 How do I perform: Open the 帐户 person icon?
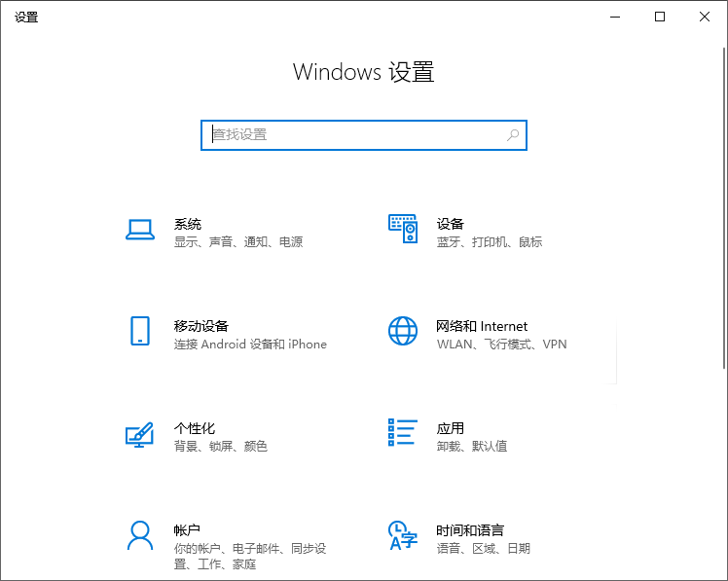tap(140, 535)
